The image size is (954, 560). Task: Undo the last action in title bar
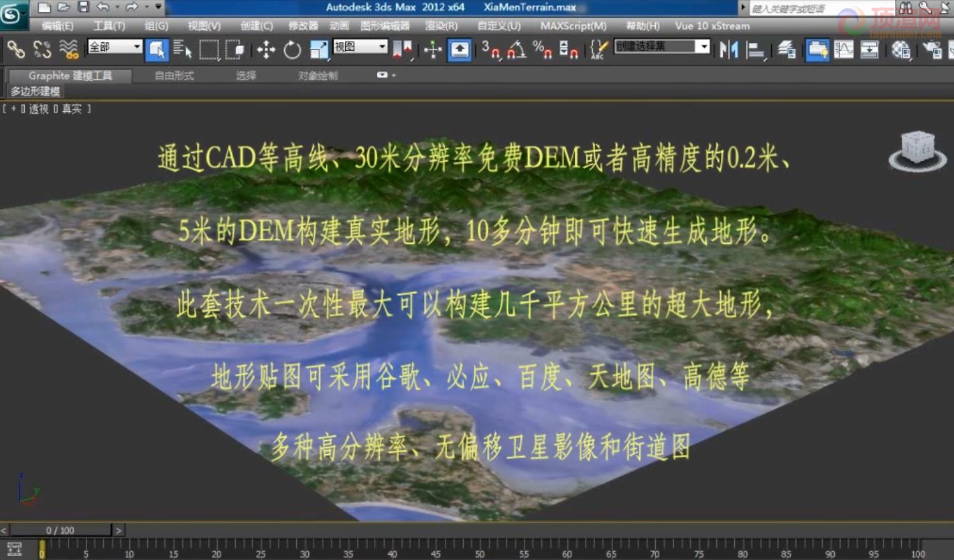coord(103,7)
